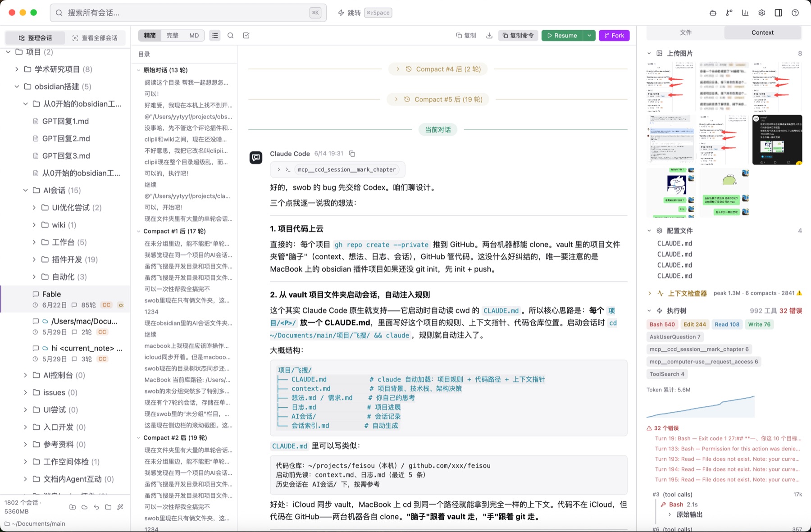Click the new folder icon in footer

(73, 507)
